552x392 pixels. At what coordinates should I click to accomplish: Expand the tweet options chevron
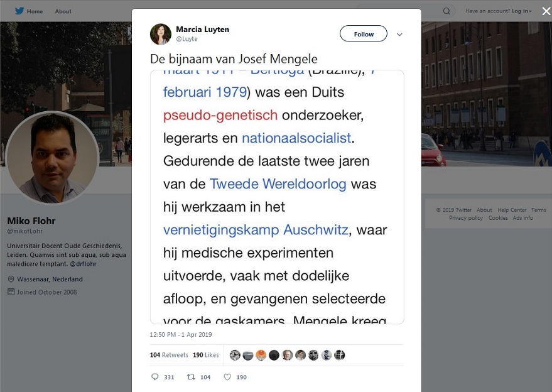tap(399, 35)
